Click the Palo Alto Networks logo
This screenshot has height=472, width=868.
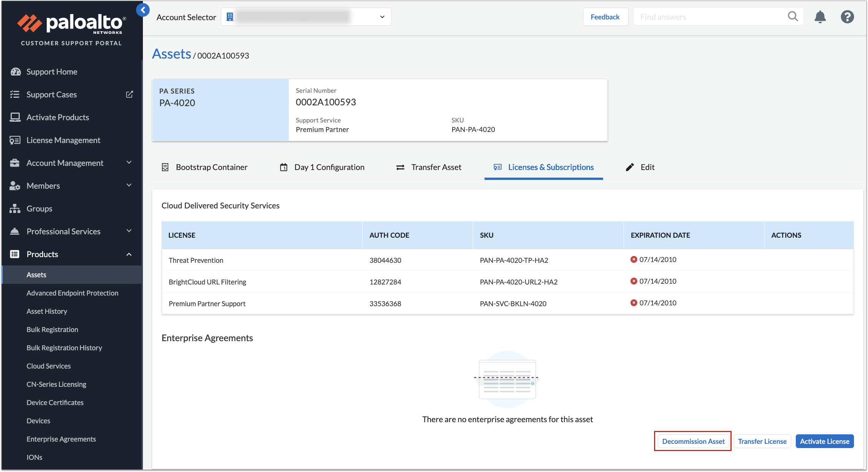coord(71,24)
